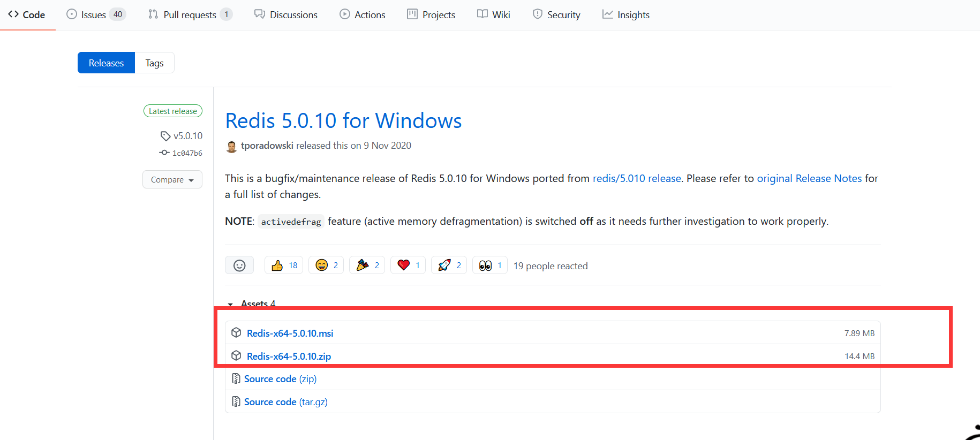Viewport: 980px width, 440px height.
Task: Open the original Release Notes link
Action: pyautogui.click(x=809, y=178)
